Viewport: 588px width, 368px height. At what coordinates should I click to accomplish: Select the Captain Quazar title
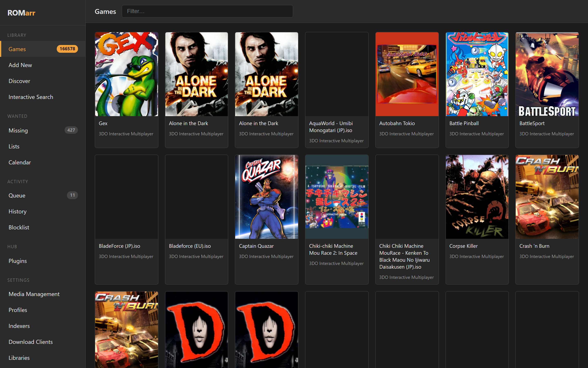(256, 246)
